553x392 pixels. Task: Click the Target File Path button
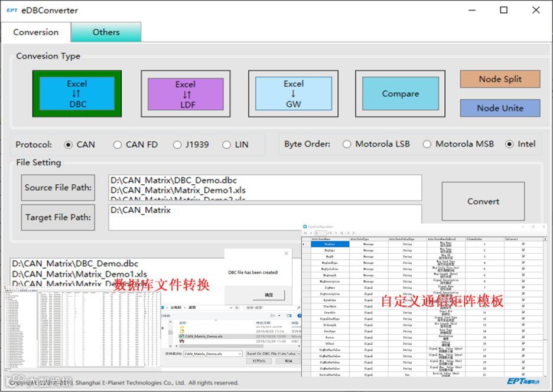58,217
